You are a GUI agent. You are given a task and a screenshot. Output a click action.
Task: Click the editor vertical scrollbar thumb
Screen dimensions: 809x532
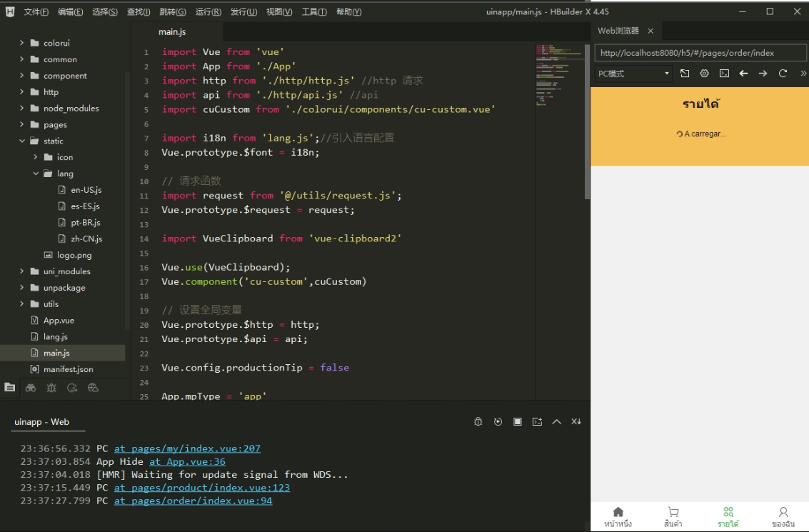pos(587,122)
